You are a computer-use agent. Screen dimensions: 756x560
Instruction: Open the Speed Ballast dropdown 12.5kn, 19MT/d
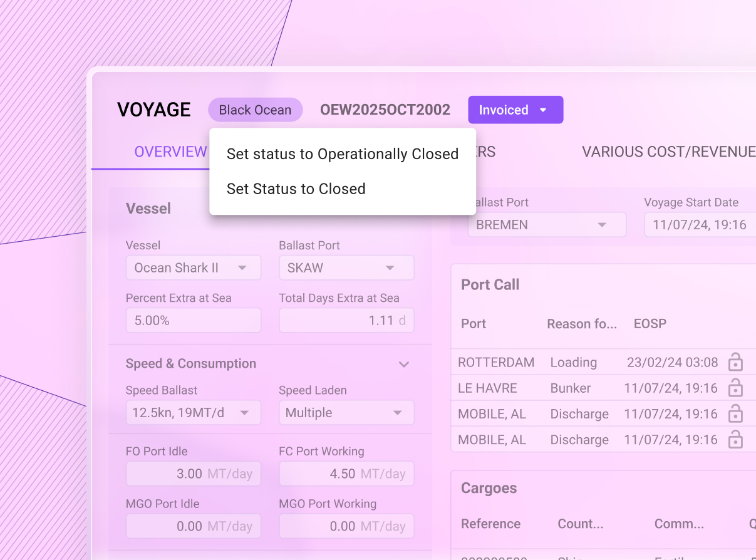coord(194,413)
